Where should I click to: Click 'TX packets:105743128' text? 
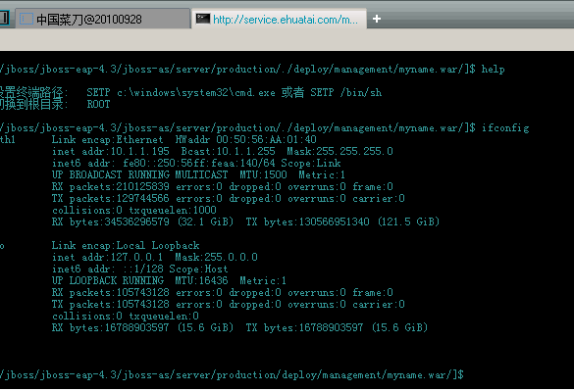pos(111,304)
